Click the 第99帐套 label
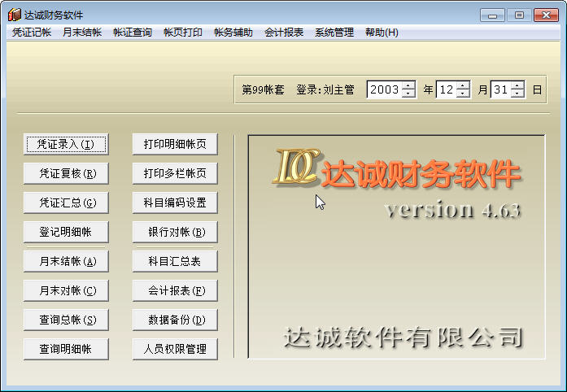The image size is (567, 392). click(263, 89)
